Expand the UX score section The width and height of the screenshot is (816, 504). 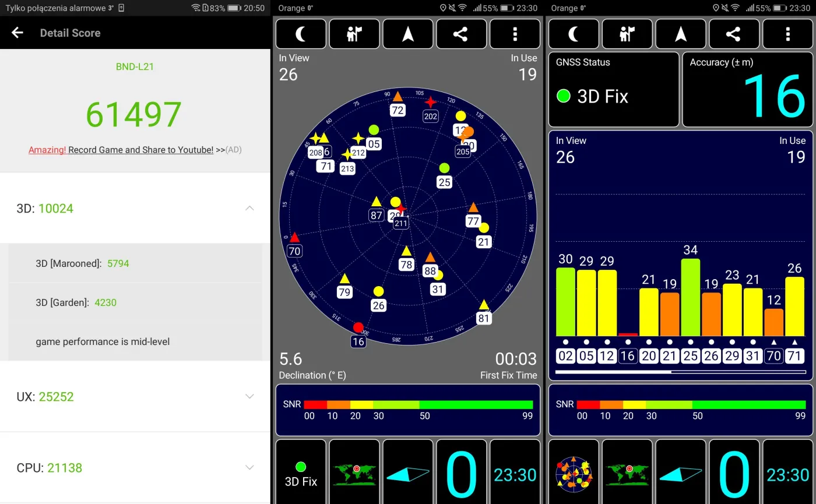click(x=249, y=396)
